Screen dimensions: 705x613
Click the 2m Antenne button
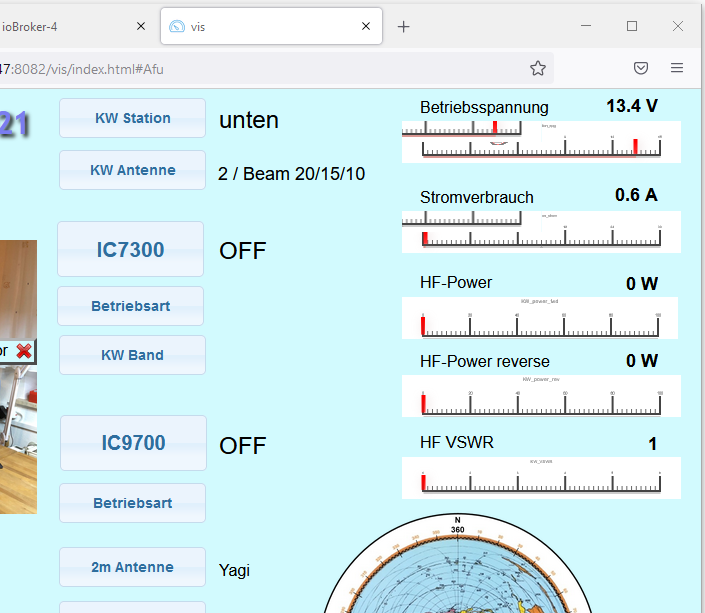(132, 567)
